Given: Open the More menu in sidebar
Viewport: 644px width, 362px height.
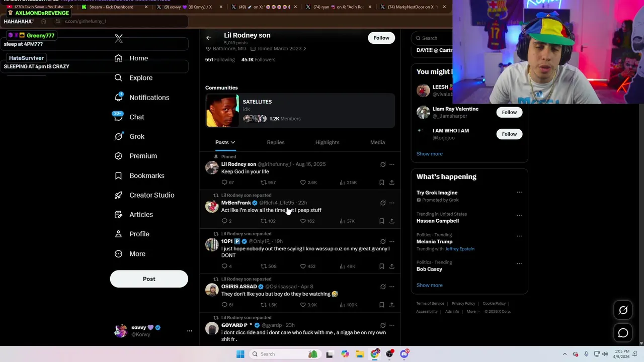Looking at the screenshot, I should point(130,254).
